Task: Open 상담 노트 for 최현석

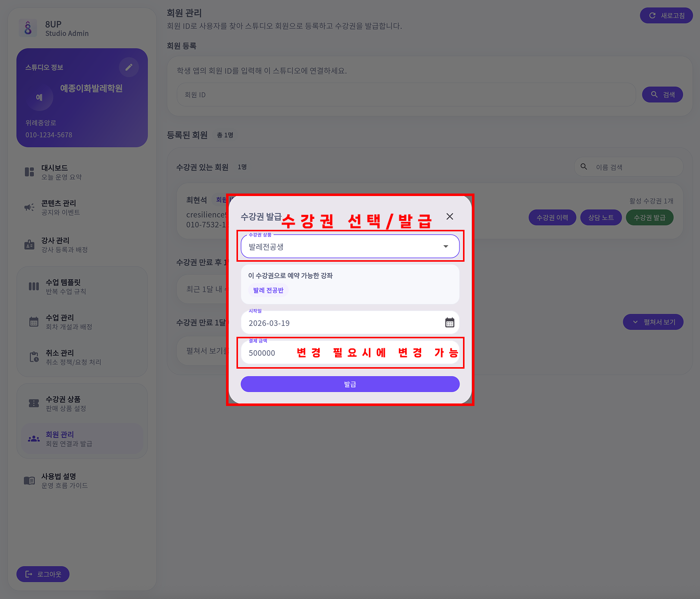Action: point(601,217)
